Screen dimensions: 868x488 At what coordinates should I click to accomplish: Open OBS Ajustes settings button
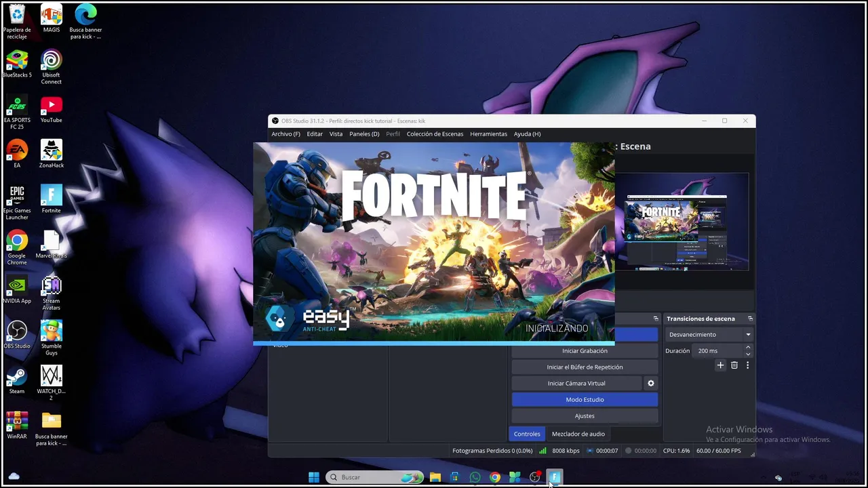coord(585,415)
